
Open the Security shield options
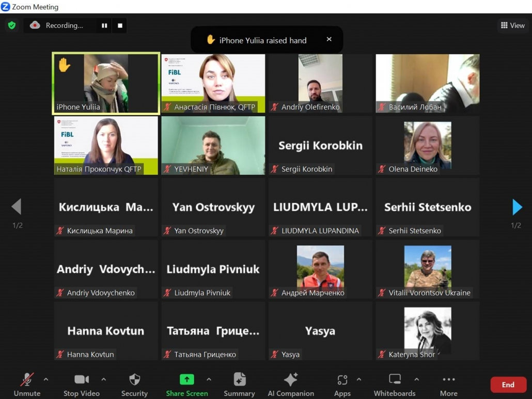tap(134, 385)
